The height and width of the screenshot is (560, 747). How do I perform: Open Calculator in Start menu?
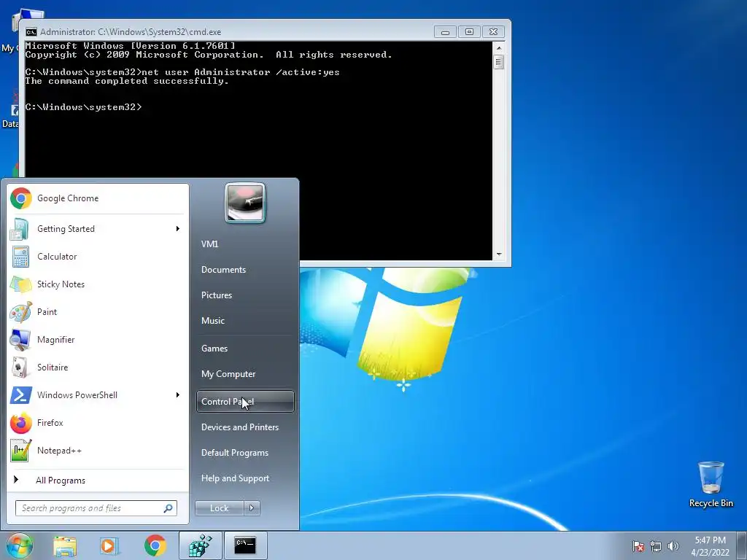tap(97, 257)
